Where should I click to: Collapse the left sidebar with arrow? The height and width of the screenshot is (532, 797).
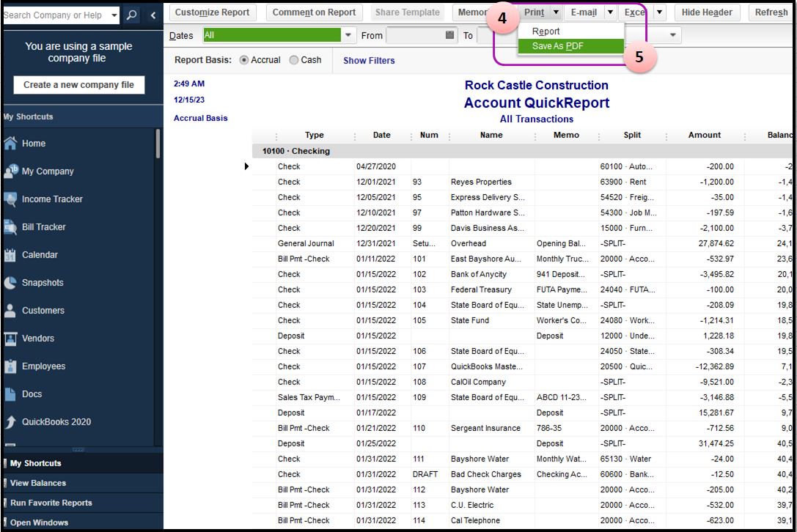(x=153, y=15)
